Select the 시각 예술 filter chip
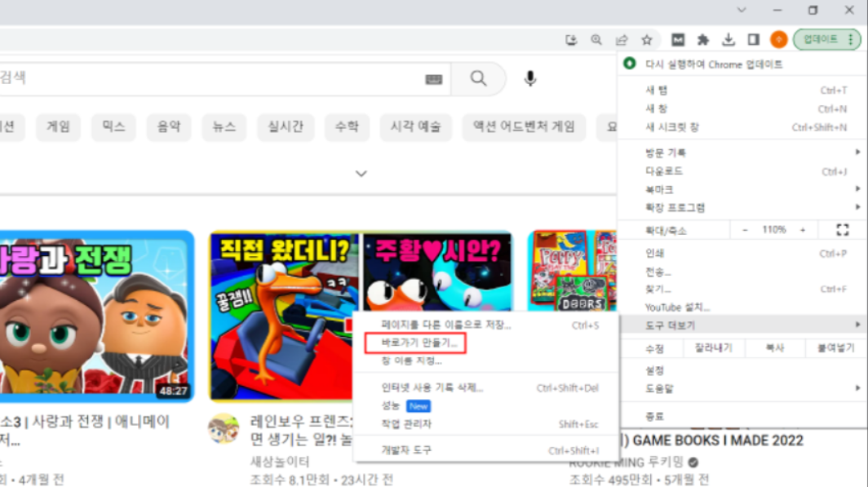 (x=416, y=126)
